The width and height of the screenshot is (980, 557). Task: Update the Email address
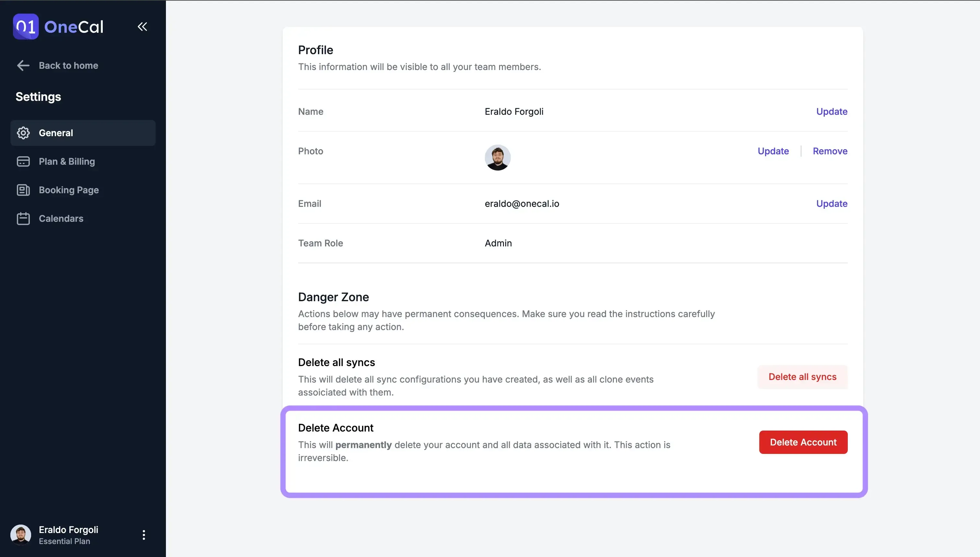click(x=832, y=204)
